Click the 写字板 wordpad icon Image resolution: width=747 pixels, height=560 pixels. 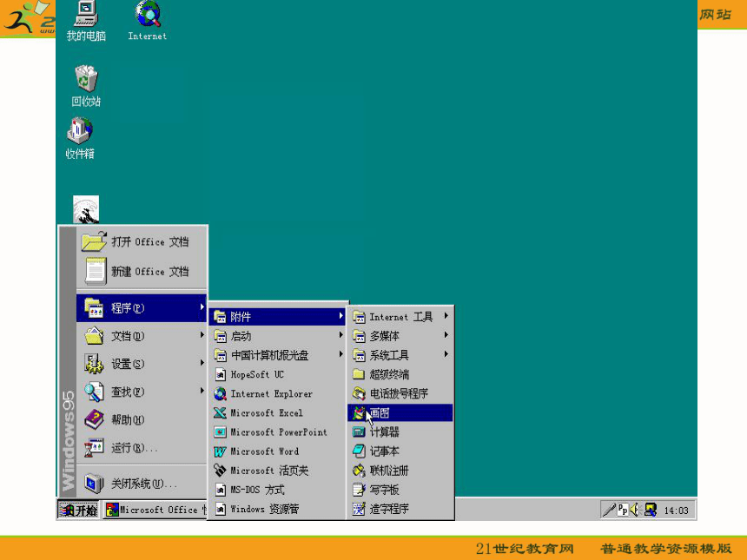(x=359, y=490)
